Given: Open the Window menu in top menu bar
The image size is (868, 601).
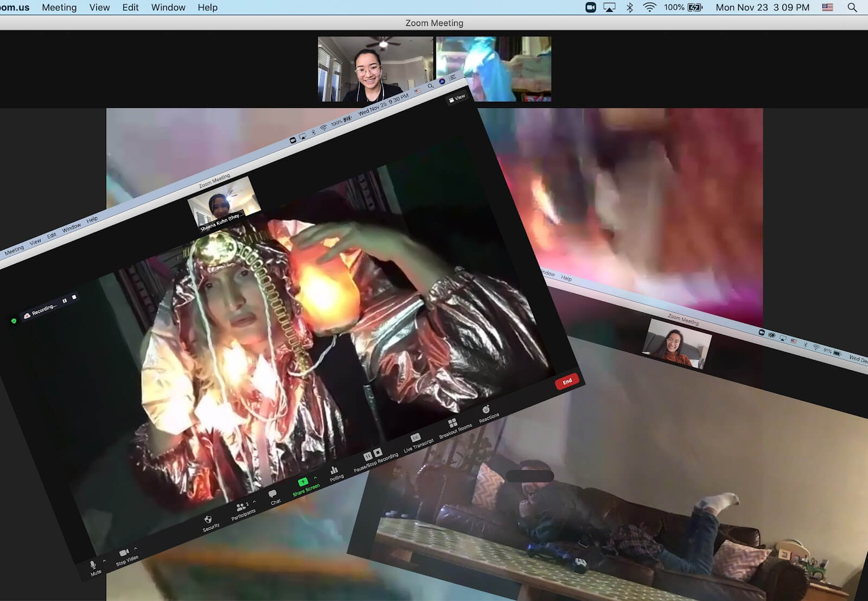Looking at the screenshot, I should 168,8.
